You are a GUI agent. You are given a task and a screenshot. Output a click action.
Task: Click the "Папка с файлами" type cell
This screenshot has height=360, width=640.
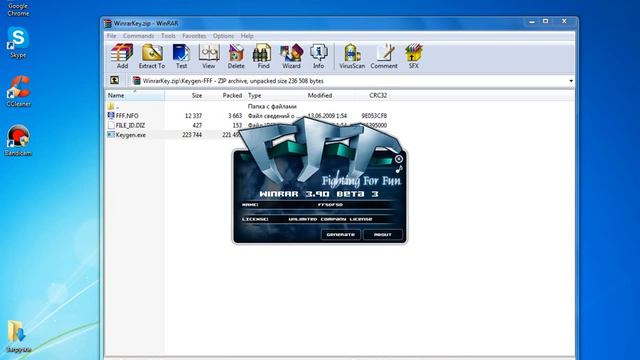coord(272,106)
